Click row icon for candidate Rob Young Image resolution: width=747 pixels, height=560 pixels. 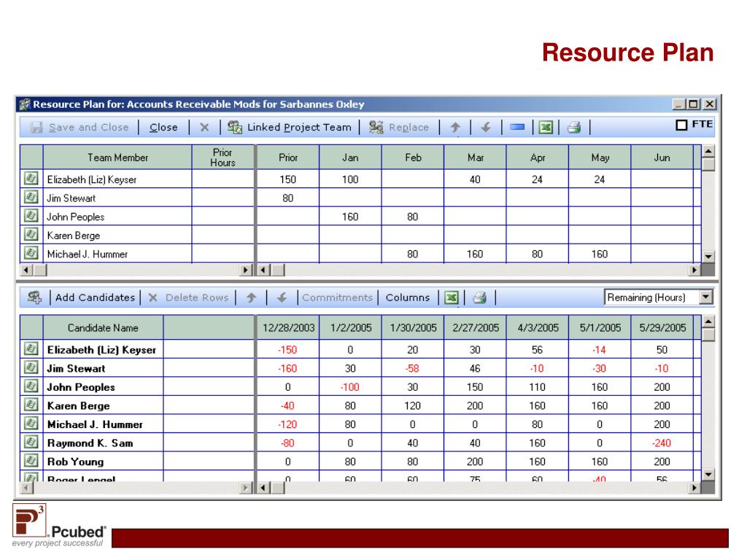pos(31,461)
